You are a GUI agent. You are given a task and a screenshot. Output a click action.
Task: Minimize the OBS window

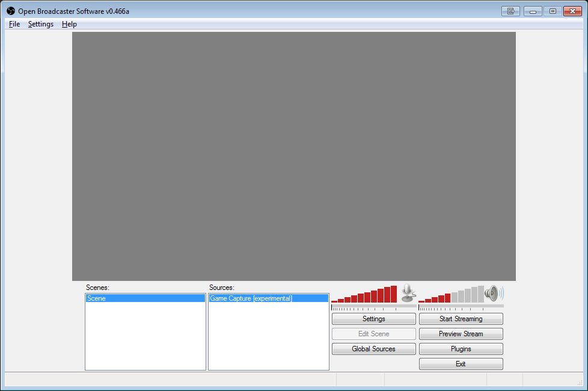tap(533, 11)
